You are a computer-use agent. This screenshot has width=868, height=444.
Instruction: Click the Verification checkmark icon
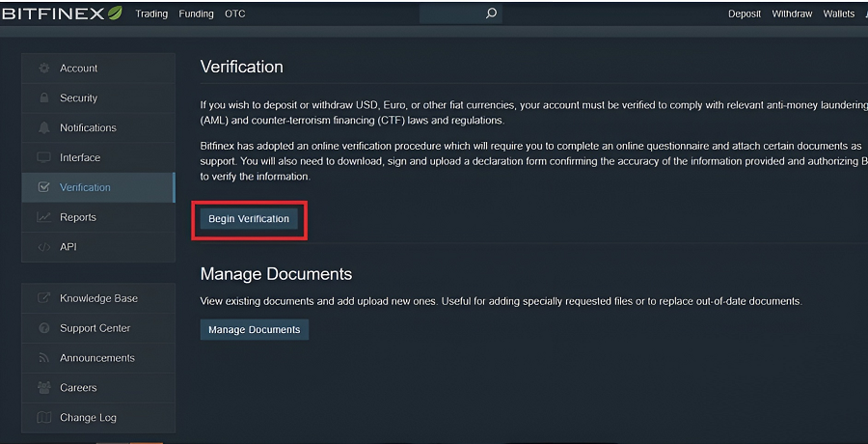click(x=43, y=187)
